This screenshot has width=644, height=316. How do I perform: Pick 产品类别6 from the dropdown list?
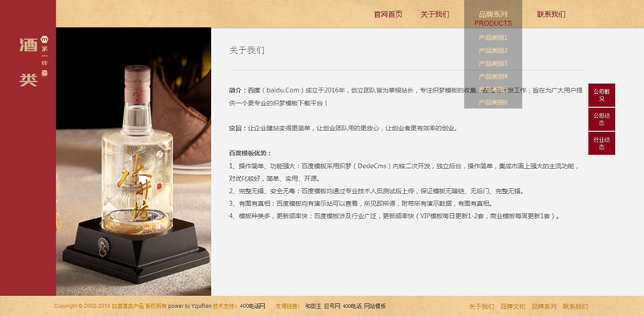pyautogui.click(x=493, y=102)
